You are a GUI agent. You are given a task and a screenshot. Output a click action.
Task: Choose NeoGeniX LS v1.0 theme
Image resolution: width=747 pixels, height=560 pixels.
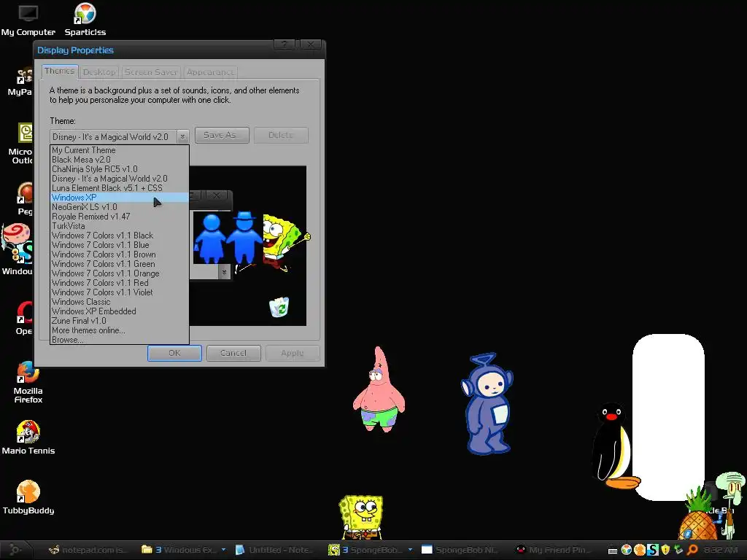pos(119,207)
